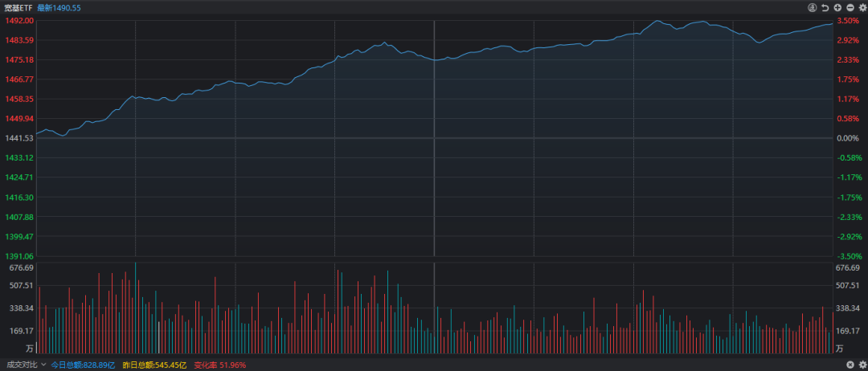Click the 676.69 volume label on left axis

18,267
